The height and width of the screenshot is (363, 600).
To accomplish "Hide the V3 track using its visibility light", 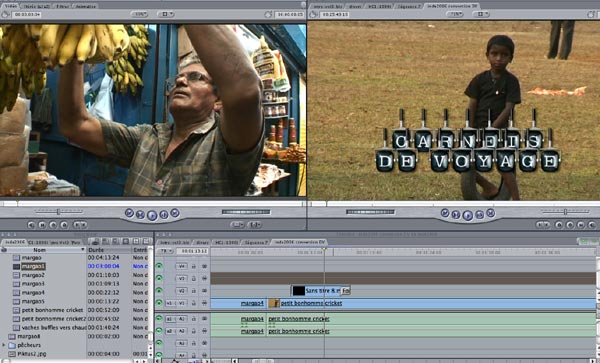I will [159, 278].
